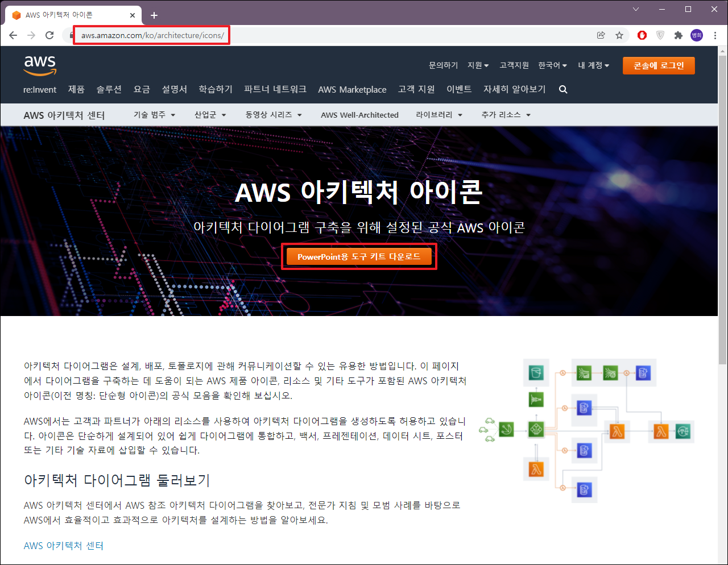Expand the 내 계정 dropdown
The width and height of the screenshot is (728, 565).
(x=593, y=65)
